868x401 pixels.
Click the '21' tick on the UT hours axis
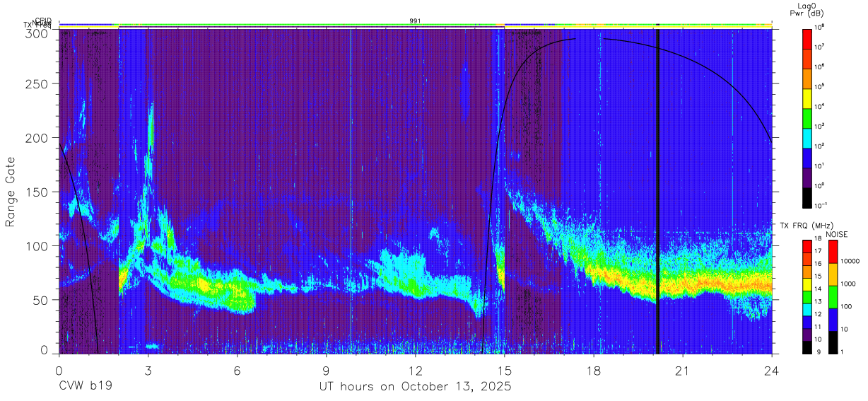pyautogui.click(x=683, y=370)
